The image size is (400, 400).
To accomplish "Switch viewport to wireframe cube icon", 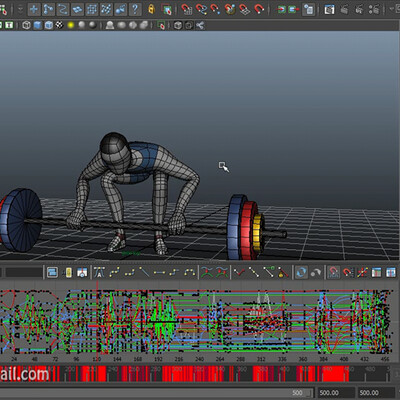I will (x=27, y=25).
